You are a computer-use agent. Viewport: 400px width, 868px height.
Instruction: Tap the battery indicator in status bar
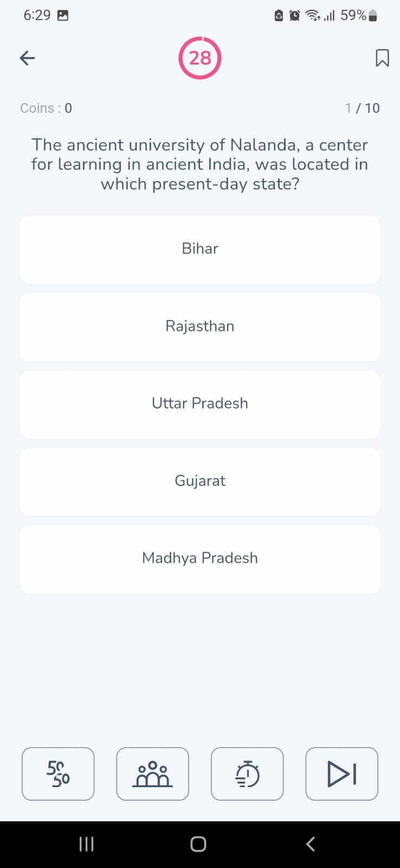[x=372, y=16]
